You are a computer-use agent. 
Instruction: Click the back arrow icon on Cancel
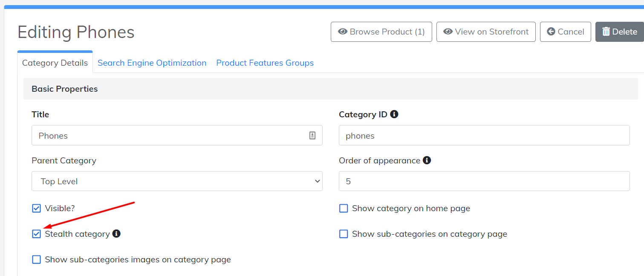[x=551, y=32]
